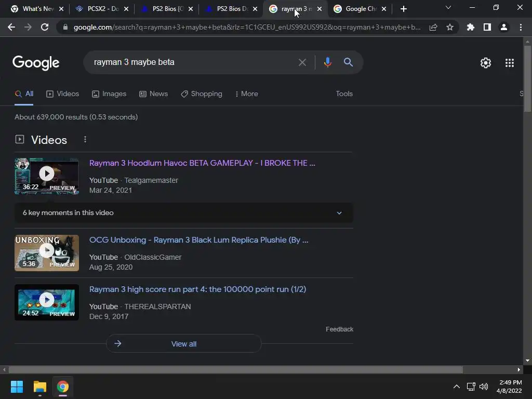Open the Windows Start menu
This screenshot has height=399, width=532.
click(17, 387)
